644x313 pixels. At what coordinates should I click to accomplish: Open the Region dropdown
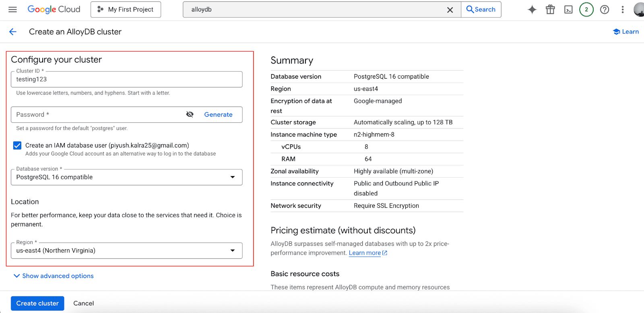tap(126, 251)
